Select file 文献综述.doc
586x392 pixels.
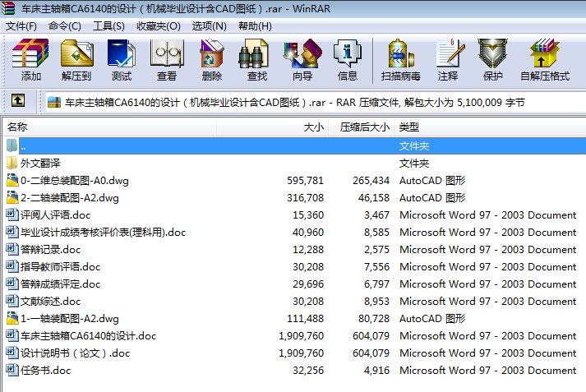pos(50,302)
